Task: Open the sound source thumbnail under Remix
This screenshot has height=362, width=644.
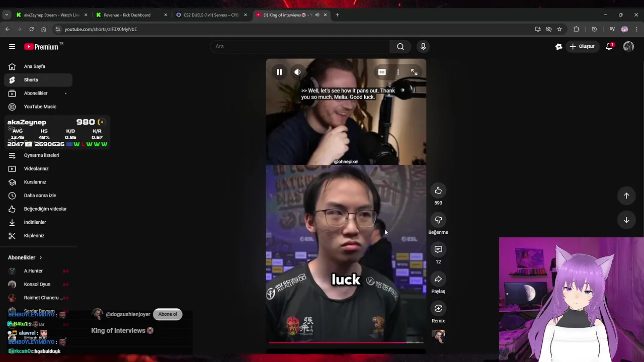Action: [x=438, y=336]
